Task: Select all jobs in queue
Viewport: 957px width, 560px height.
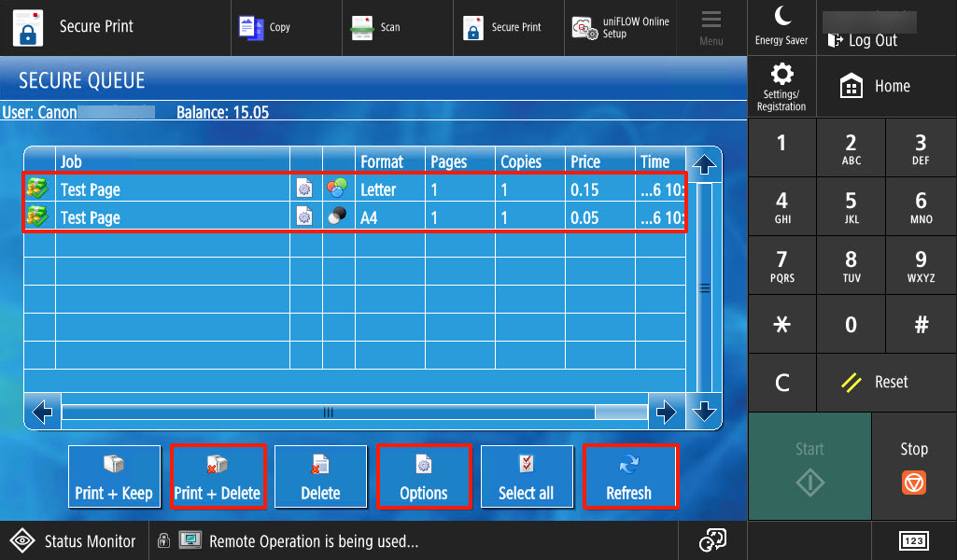Action: click(x=526, y=476)
